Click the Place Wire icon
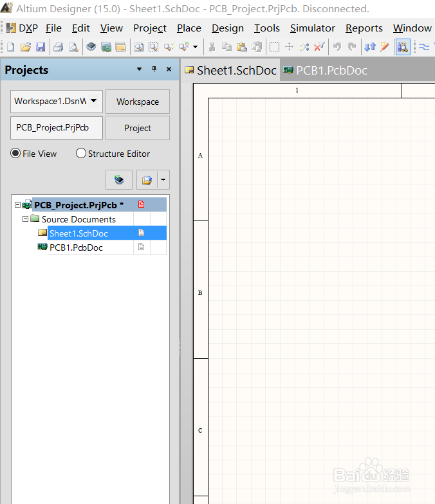Screen dimensions: 435x504 tap(425, 48)
